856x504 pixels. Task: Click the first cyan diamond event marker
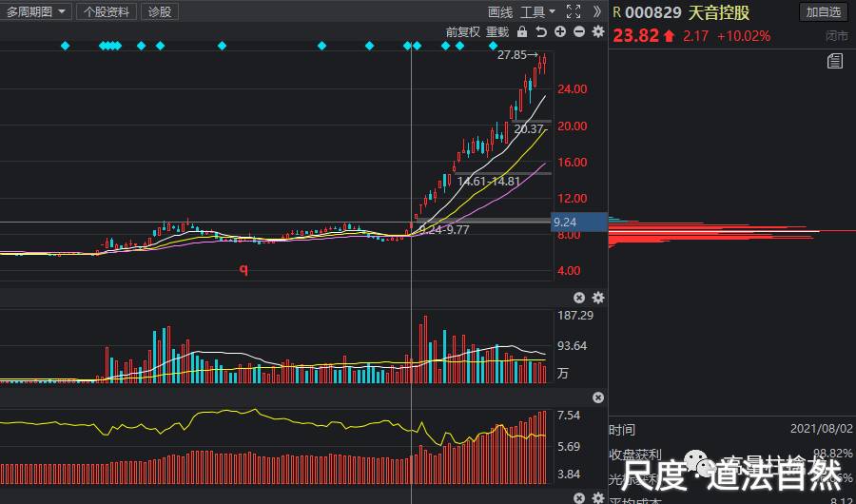tap(65, 46)
